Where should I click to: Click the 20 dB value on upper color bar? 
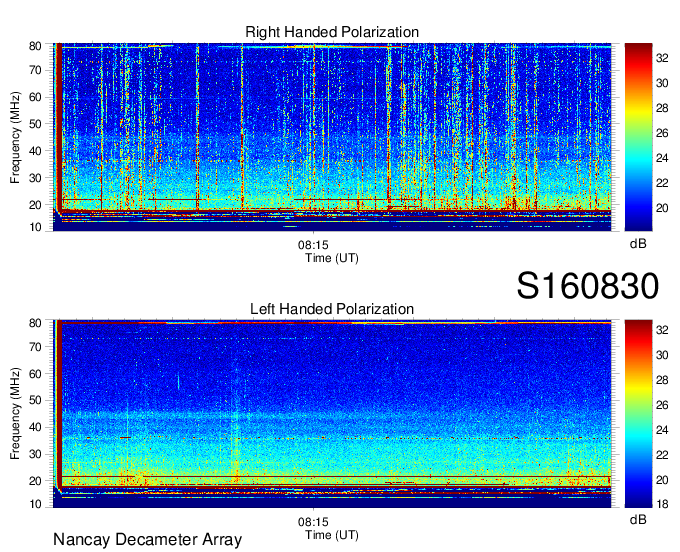(x=662, y=208)
